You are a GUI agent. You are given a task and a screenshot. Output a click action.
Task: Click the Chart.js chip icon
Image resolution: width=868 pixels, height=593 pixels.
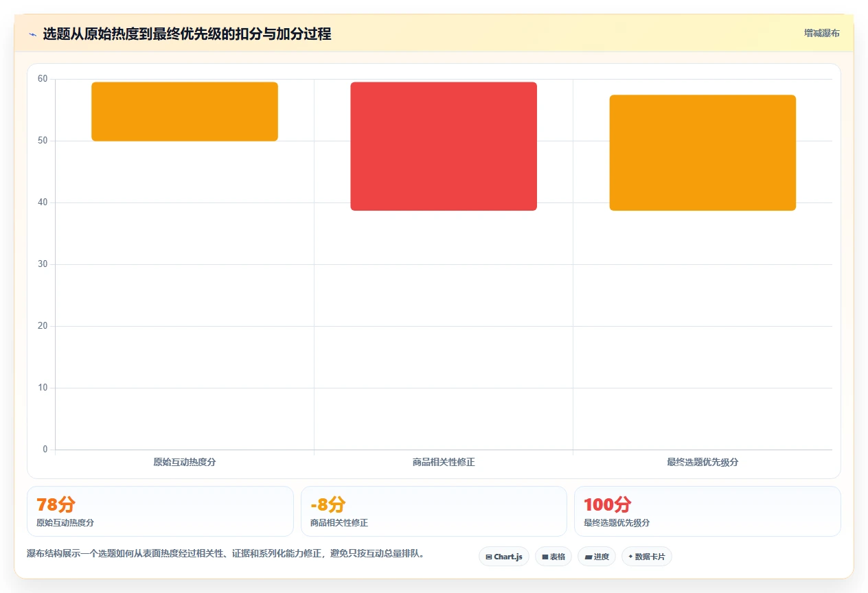pos(488,557)
